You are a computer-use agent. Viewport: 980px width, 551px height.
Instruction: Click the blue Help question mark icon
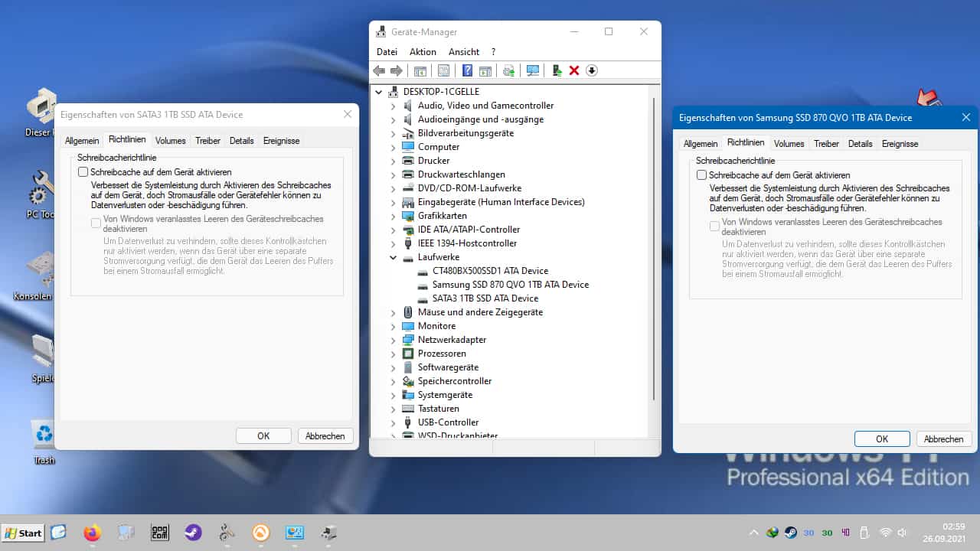click(467, 70)
